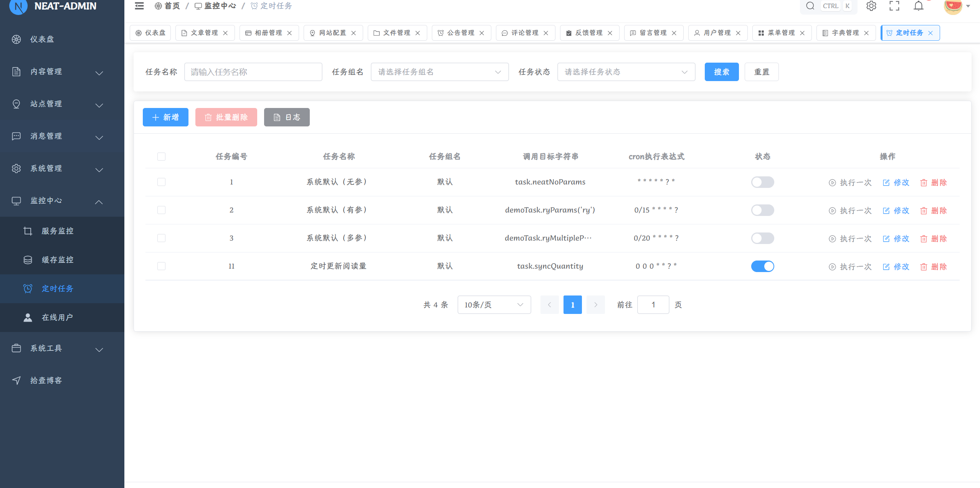Image resolution: width=980 pixels, height=488 pixels.
Task: Switch to the 文章管理 tab
Action: [x=204, y=33]
